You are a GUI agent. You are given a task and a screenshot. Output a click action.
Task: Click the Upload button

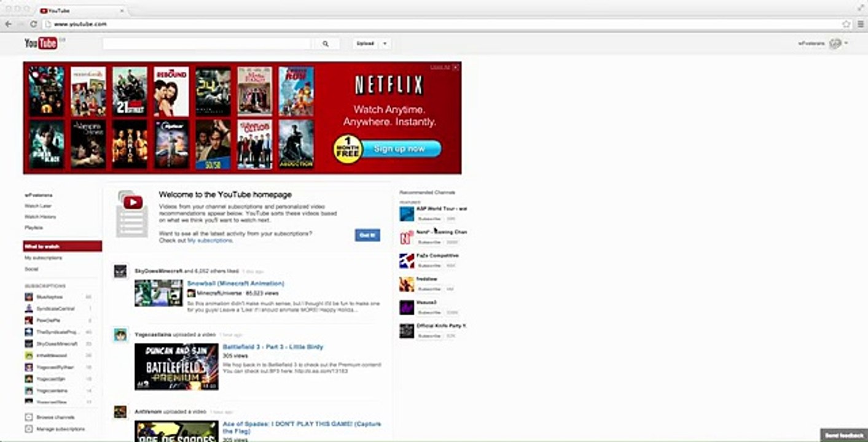(x=366, y=44)
